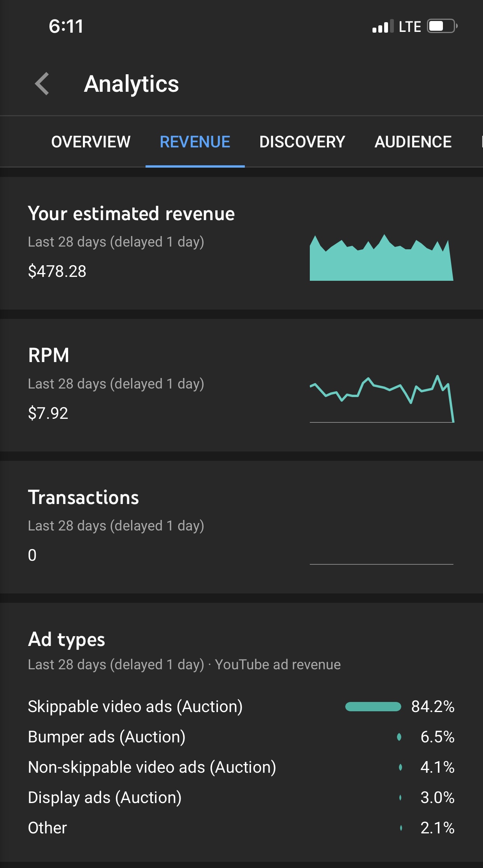Go to the Audience tab

click(413, 142)
